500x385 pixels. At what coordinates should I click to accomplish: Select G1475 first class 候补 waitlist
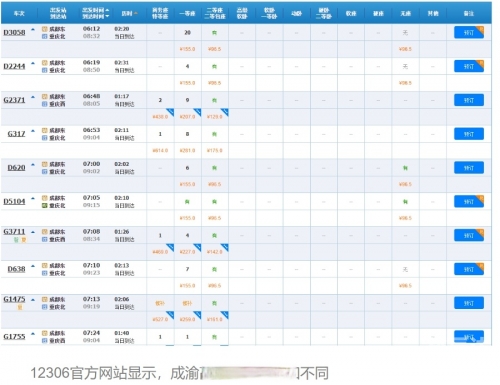click(x=187, y=303)
